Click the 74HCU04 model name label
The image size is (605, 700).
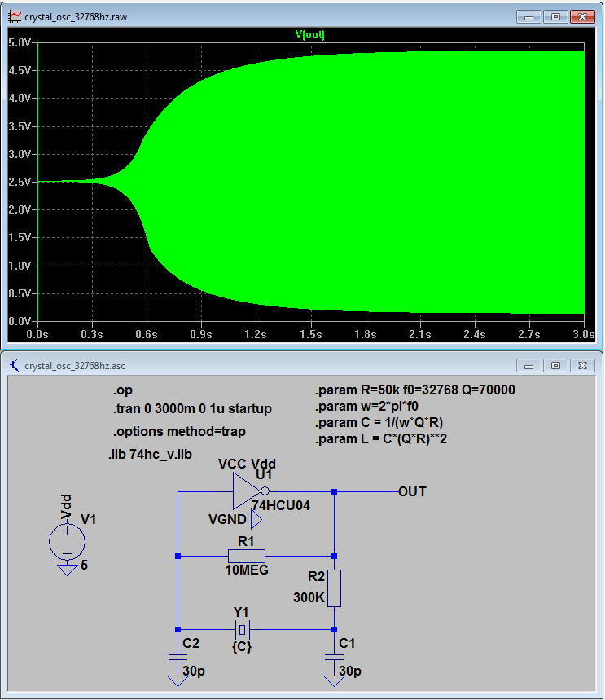pyautogui.click(x=281, y=506)
